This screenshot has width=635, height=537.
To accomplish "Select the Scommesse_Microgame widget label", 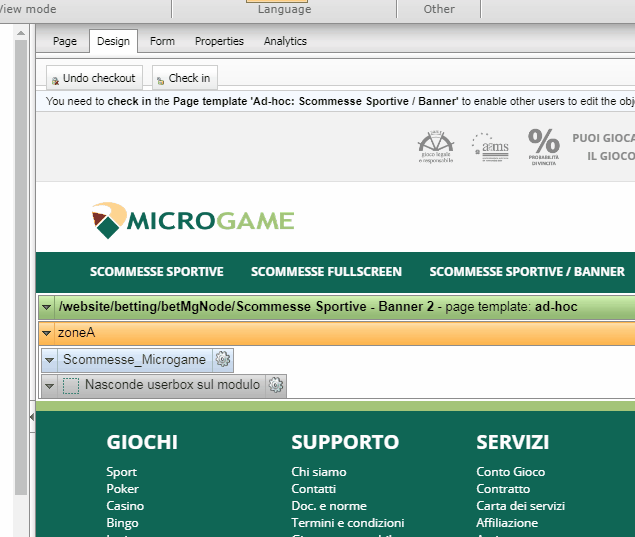I will pos(134,360).
